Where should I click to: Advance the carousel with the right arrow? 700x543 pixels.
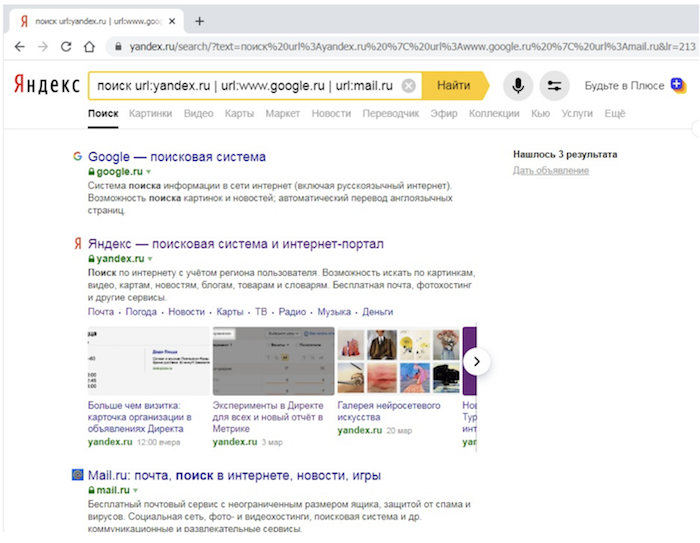476,361
